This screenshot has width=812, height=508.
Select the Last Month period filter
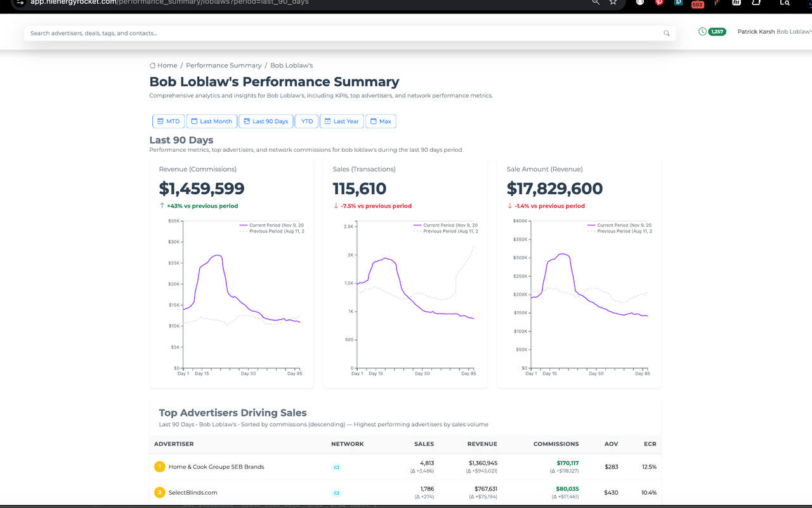211,121
